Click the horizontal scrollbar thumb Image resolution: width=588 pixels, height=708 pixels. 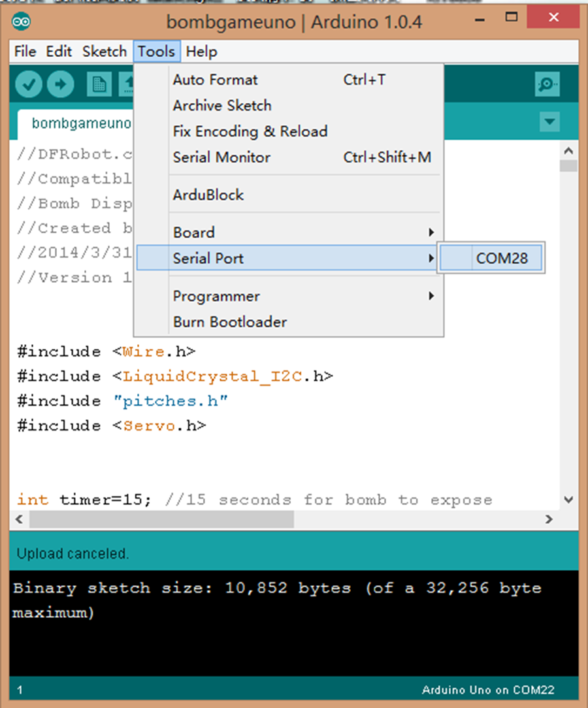coord(161,519)
